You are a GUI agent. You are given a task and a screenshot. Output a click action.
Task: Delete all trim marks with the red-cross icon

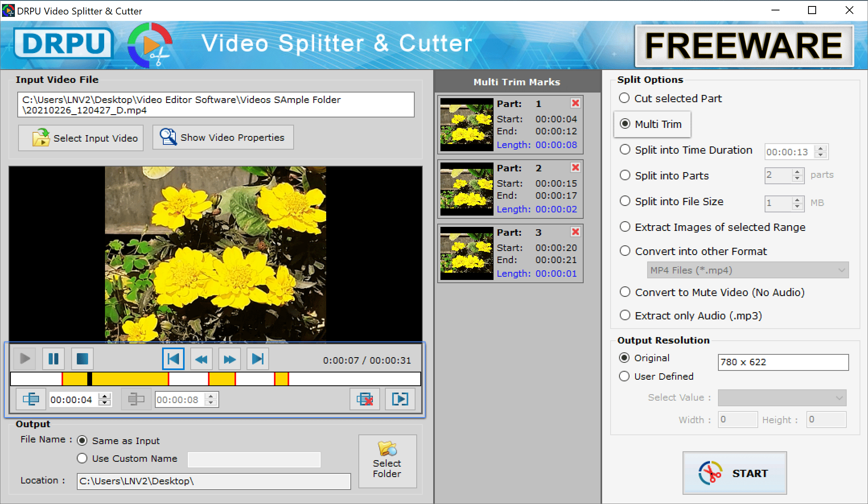[364, 399]
